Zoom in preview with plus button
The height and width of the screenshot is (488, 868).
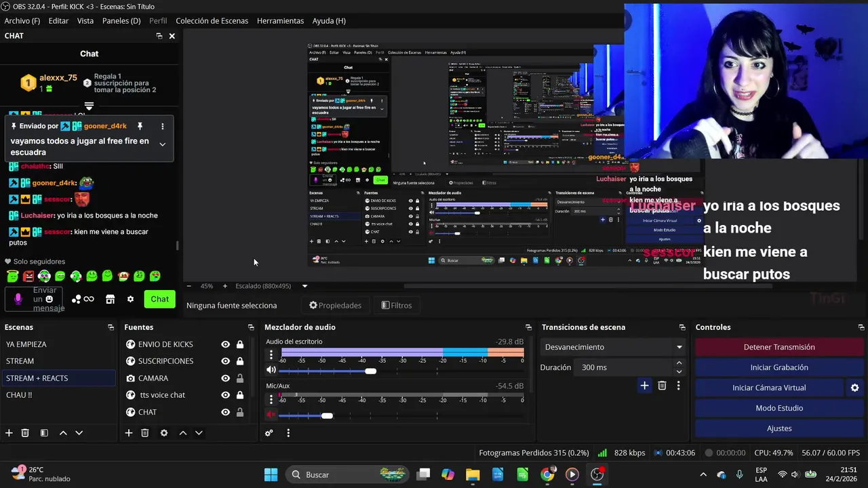click(x=225, y=286)
